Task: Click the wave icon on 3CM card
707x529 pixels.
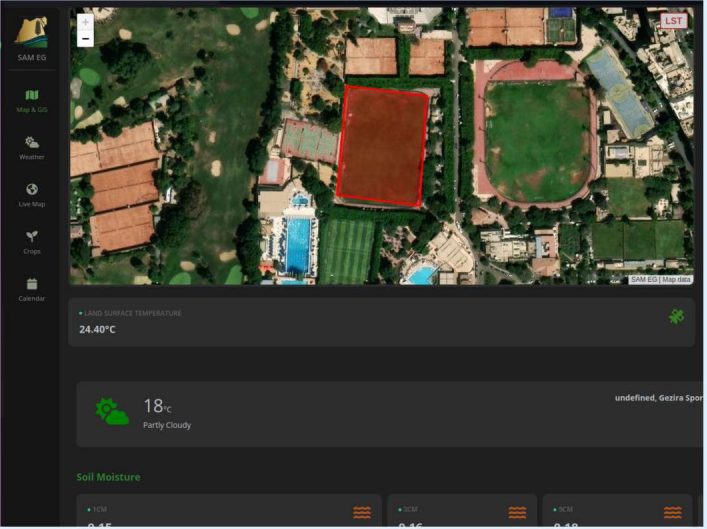Action: tap(517, 513)
